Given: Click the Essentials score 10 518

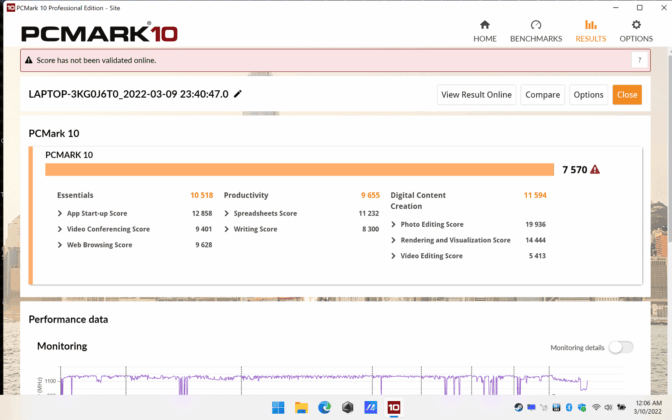Looking at the screenshot, I should pyautogui.click(x=201, y=195).
